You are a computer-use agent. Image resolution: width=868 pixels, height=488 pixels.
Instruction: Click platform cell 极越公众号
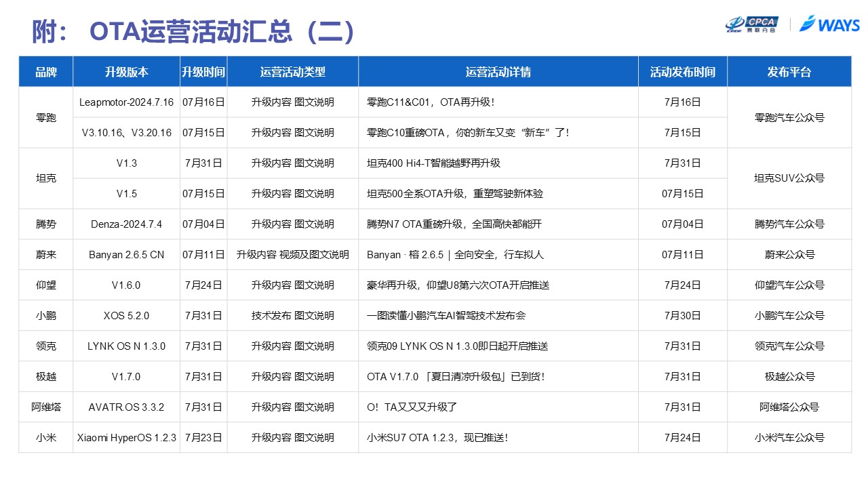coord(789,377)
